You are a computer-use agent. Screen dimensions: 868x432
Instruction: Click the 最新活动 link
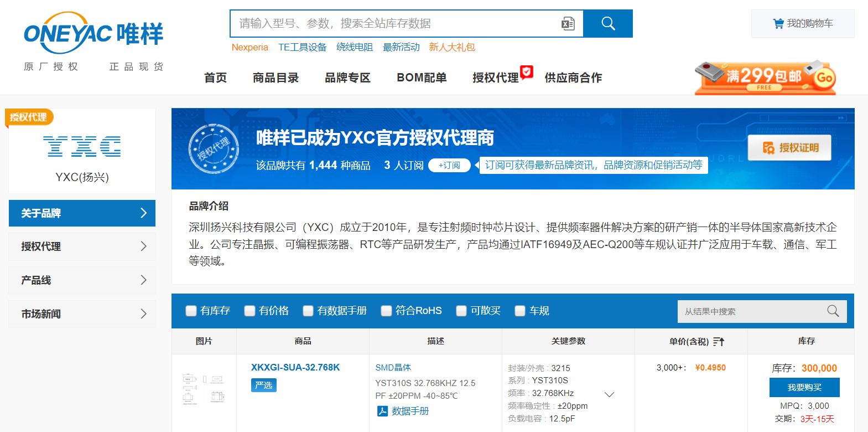coord(401,48)
